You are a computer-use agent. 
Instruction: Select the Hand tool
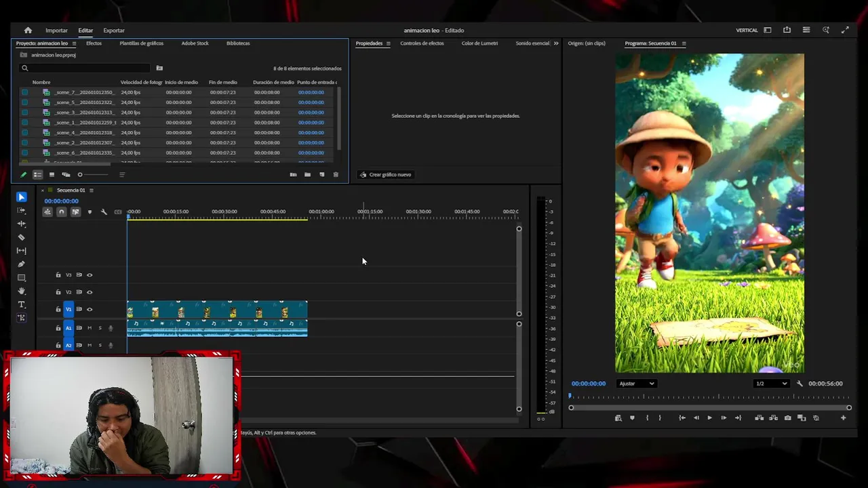click(22, 291)
